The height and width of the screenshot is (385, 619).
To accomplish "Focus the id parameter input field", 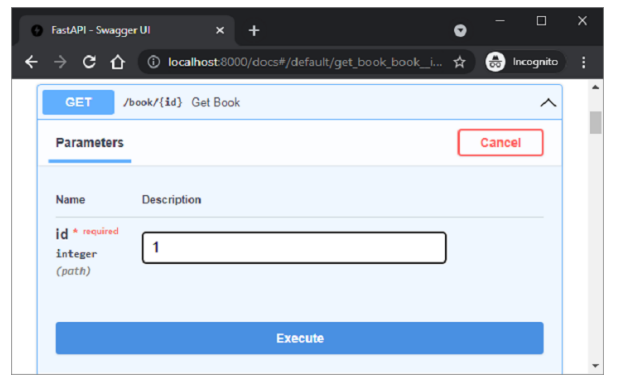I will pos(294,248).
